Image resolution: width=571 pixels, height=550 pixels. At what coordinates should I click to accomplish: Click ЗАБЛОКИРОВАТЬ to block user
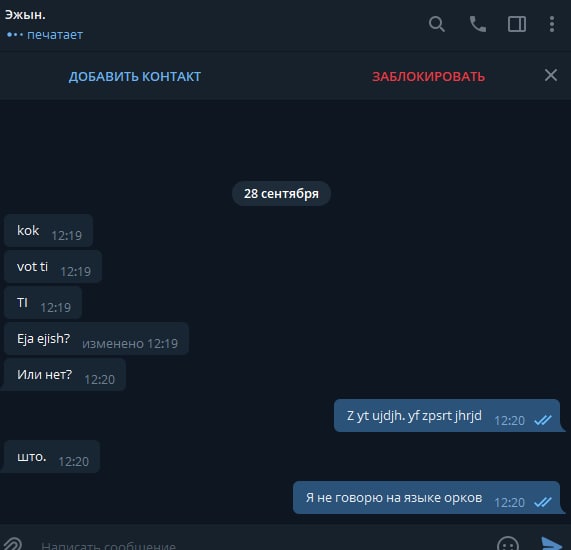tap(428, 76)
